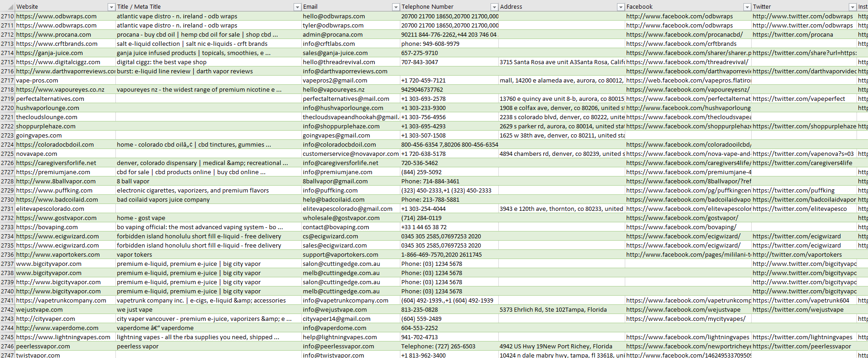
Task: Click the 'we just vape' title cell
Action: pos(208,309)
